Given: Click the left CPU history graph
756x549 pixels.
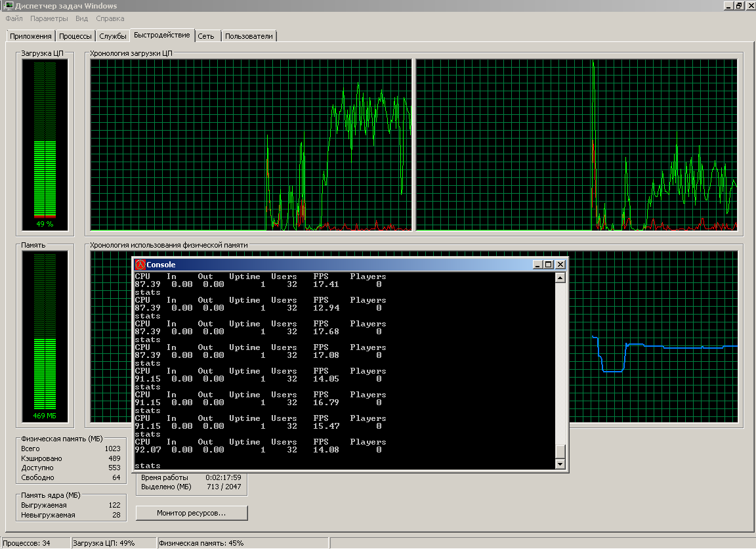Looking at the screenshot, I should tap(251, 144).
